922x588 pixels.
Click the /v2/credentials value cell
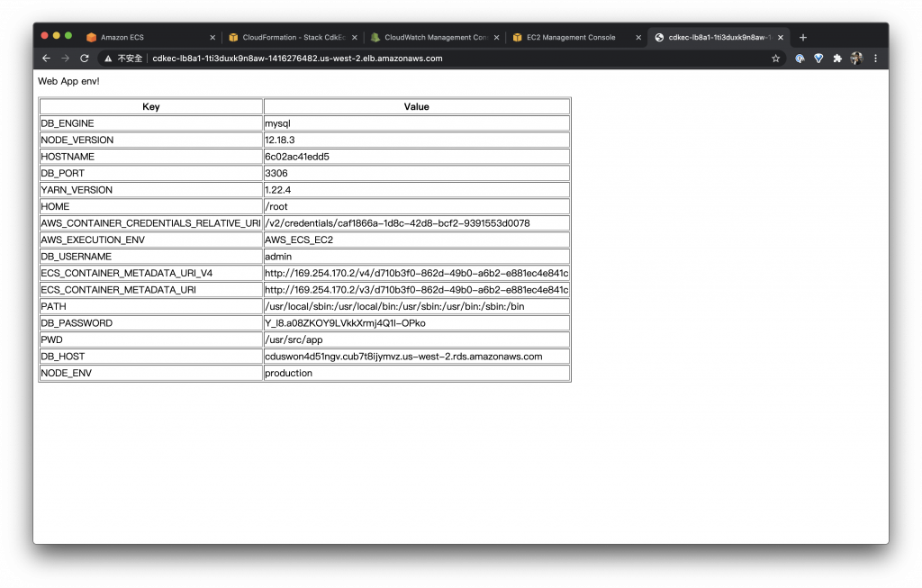click(x=417, y=222)
